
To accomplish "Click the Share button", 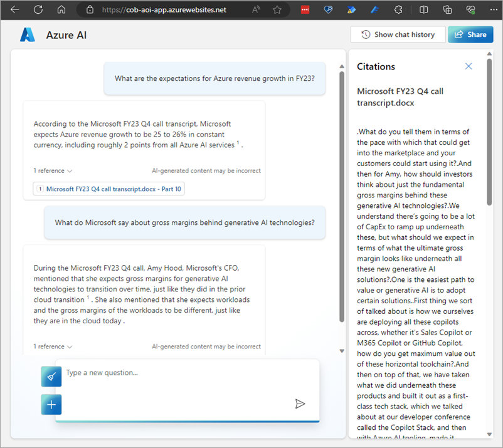I will pos(470,34).
